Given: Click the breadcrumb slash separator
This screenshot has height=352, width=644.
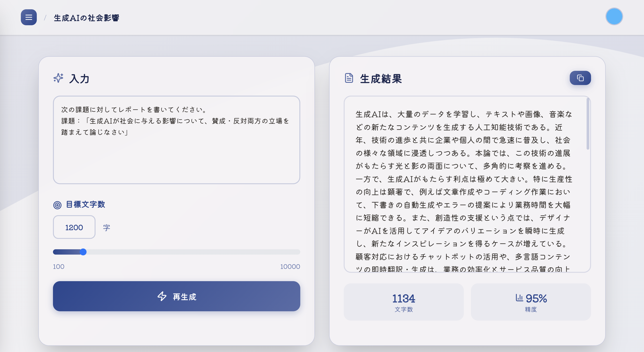Looking at the screenshot, I should [x=45, y=17].
